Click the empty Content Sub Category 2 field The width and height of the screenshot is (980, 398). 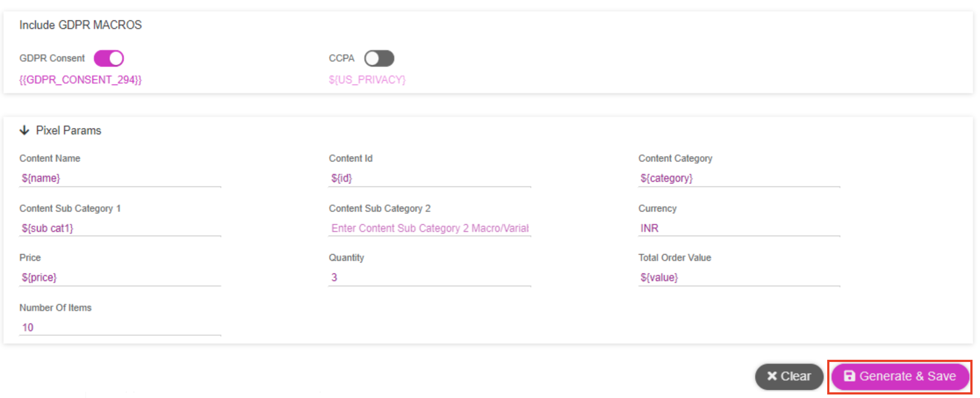tap(429, 228)
